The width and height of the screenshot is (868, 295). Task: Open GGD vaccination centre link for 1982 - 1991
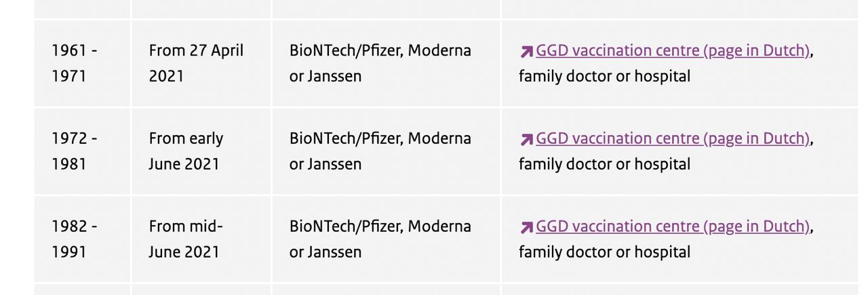[x=673, y=227]
